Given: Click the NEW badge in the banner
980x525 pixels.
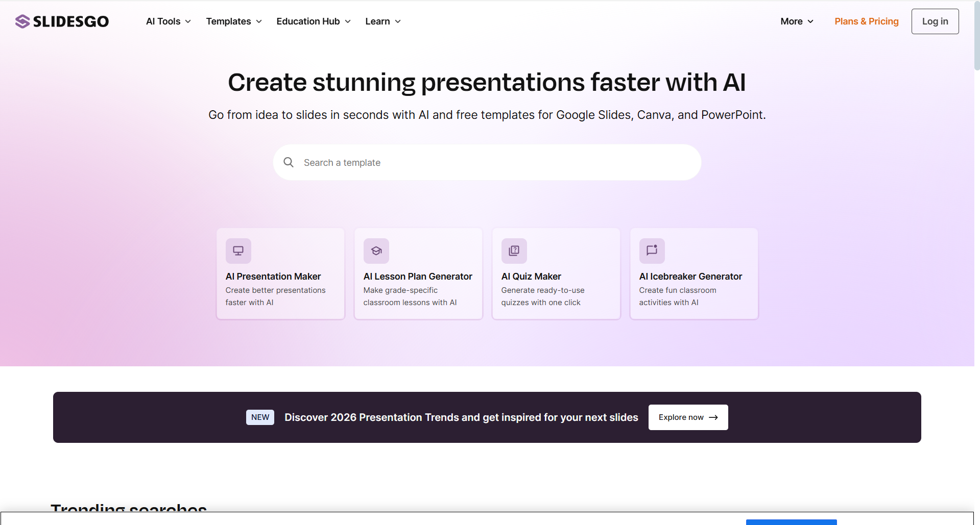Looking at the screenshot, I should point(260,417).
